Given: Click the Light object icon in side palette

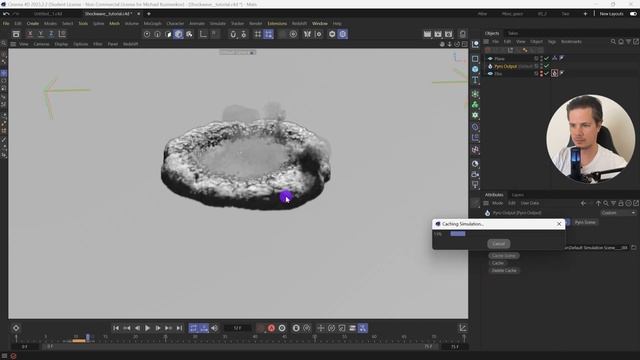Looking at the screenshot, I should (x=475, y=185).
